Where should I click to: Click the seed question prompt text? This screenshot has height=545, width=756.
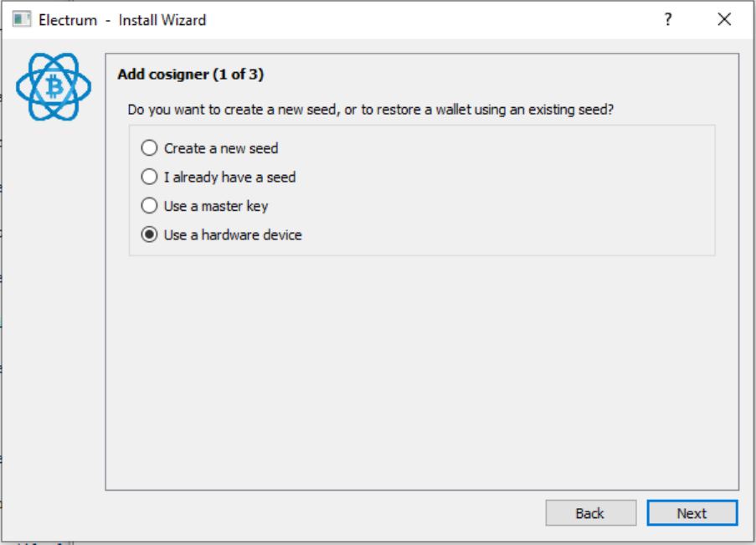(370, 110)
